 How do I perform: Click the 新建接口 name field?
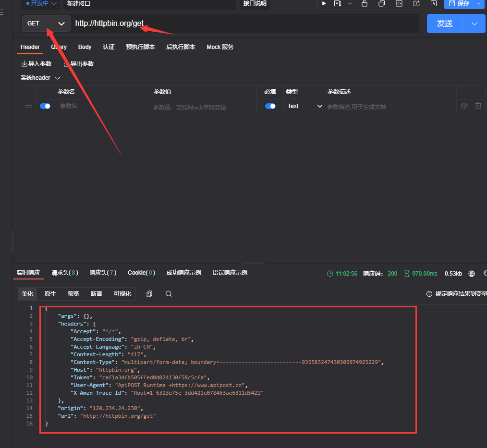[x=149, y=4]
